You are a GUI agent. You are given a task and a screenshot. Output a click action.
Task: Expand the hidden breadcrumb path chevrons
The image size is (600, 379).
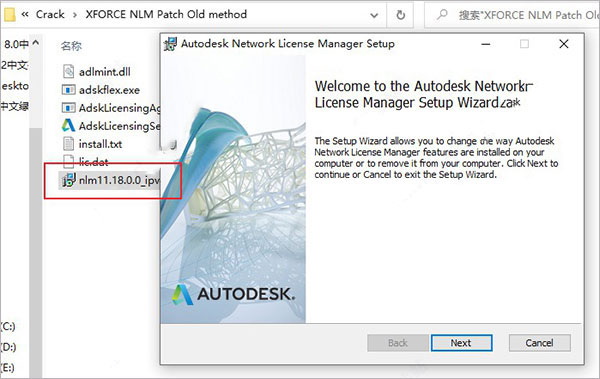click(x=25, y=15)
